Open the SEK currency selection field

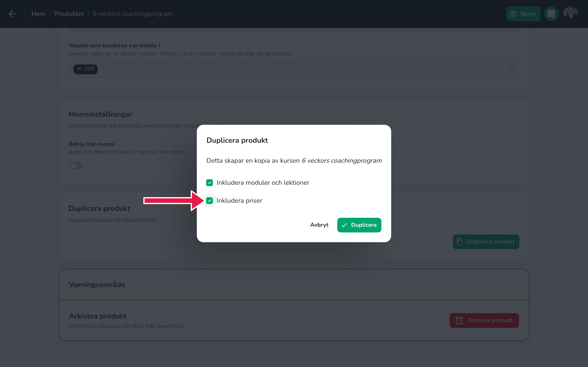point(294,69)
